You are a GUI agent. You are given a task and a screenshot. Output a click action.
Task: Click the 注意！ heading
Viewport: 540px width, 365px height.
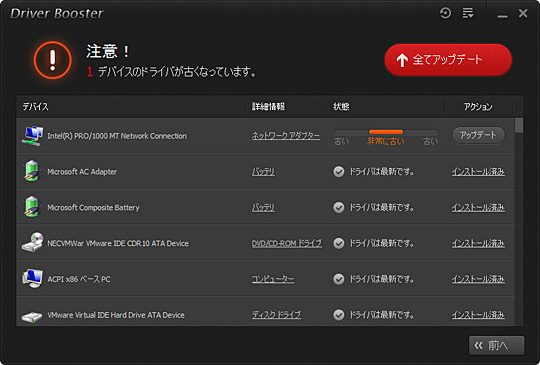pos(108,52)
